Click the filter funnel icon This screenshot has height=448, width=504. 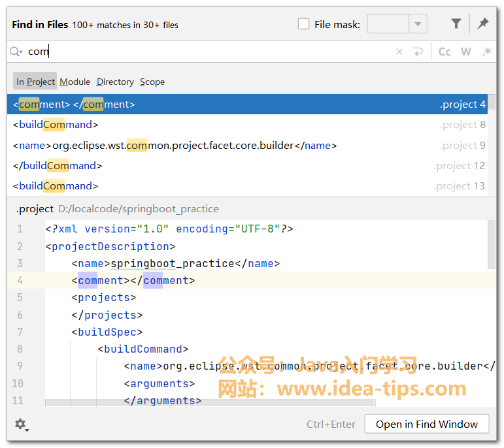(456, 24)
